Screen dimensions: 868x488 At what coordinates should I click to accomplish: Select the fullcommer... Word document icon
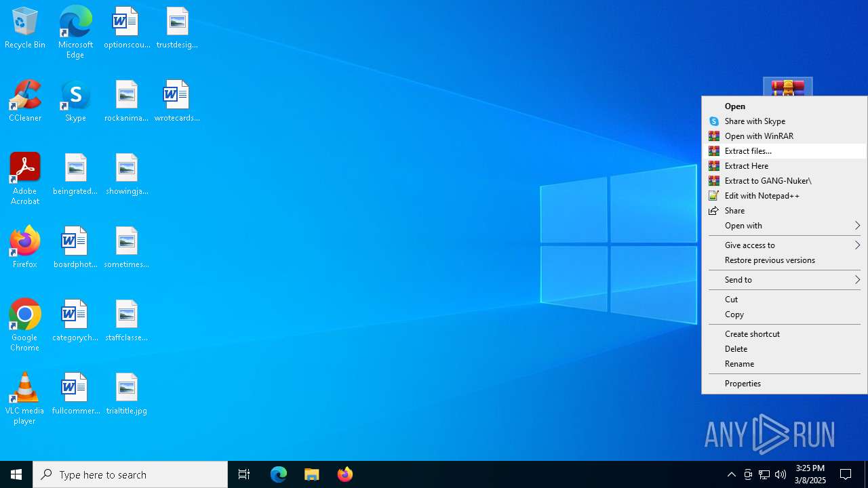tap(75, 394)
